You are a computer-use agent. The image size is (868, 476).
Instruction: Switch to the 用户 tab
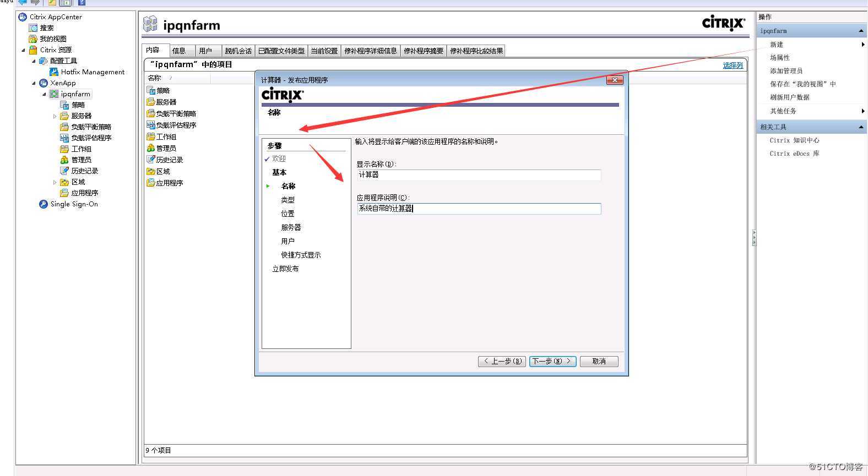(x=208, y=51)
